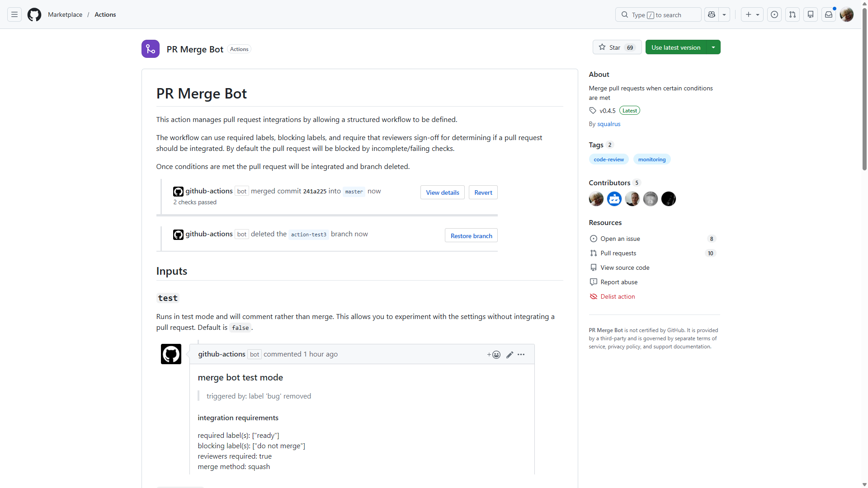Open the issues icon in header
The image size is (868, 488).
click(x=774, y=14)
